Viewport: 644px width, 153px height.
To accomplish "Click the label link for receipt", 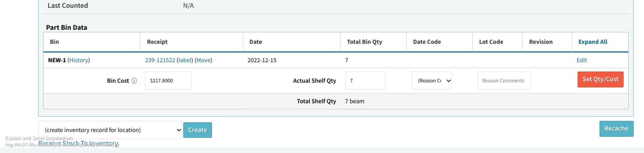I will click(x=185, y=60).
